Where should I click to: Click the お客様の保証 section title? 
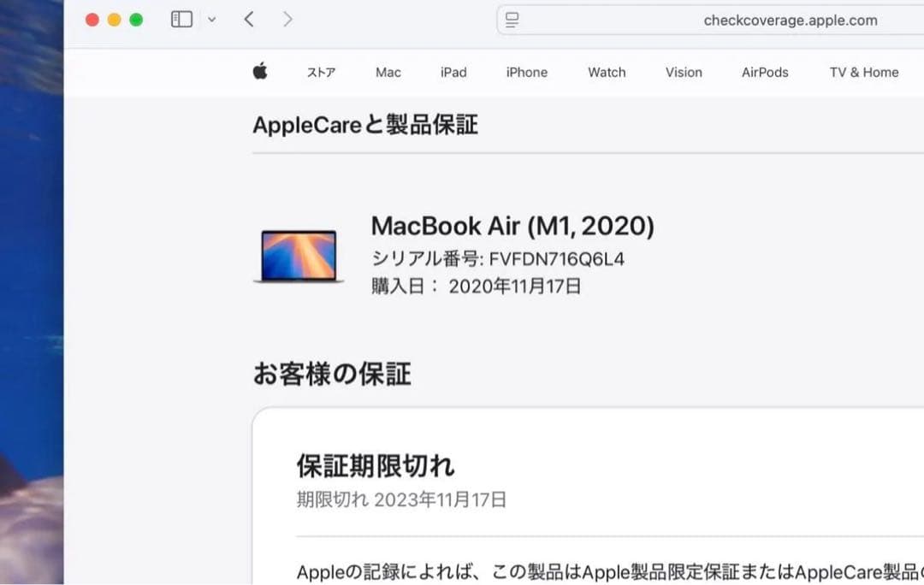click(x=331, y=374)
